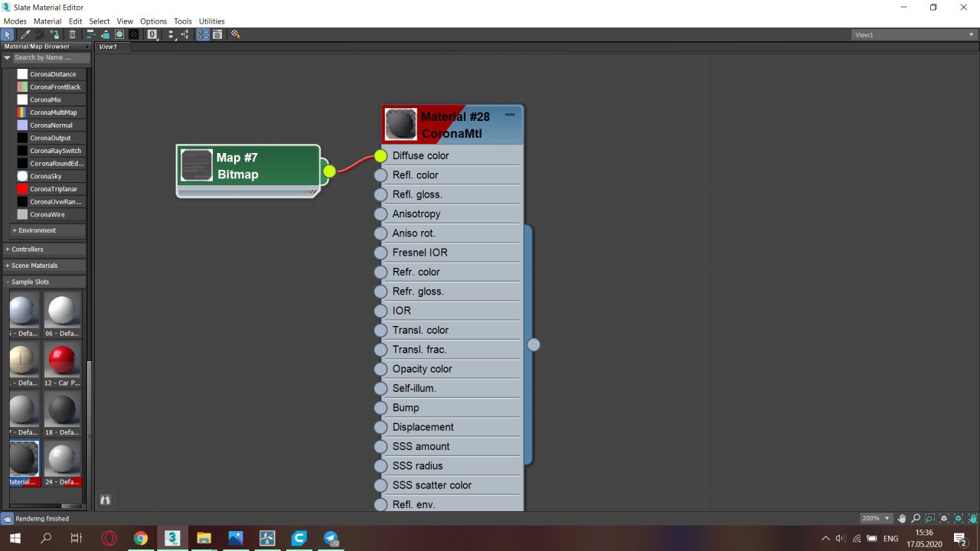
Task: Select sample slot 06 white sphere
Action: click(x=62, y=311)
